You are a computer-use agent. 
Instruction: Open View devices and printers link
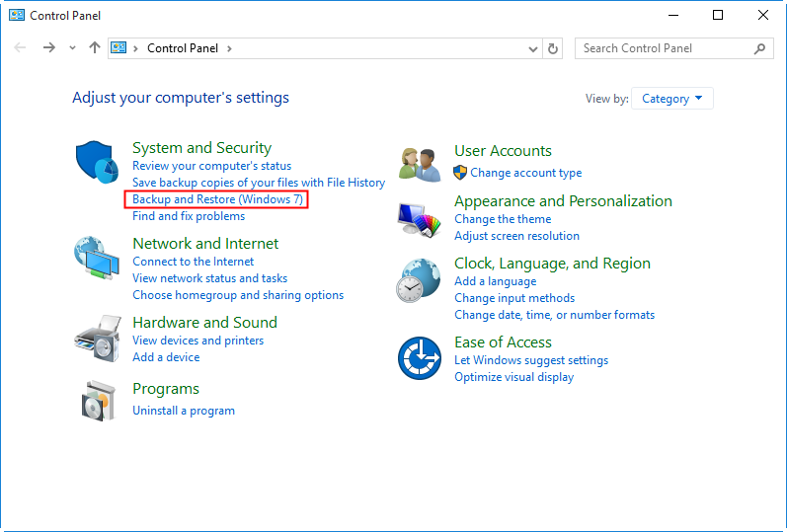pyautogui.click(x=197, y=341)
